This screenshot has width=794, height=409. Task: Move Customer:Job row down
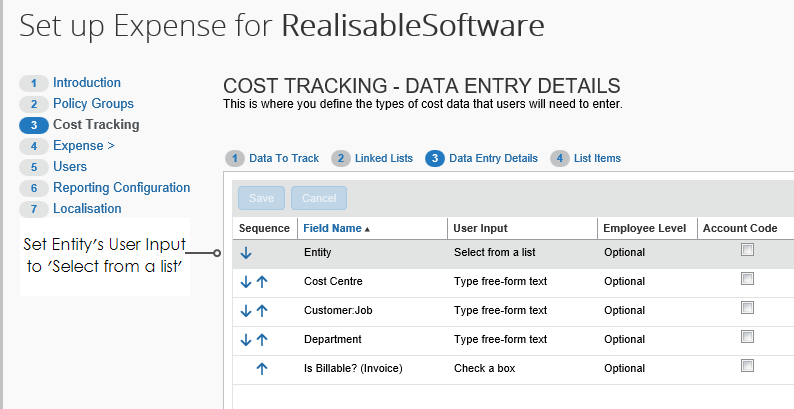click(x=246, y=311)
